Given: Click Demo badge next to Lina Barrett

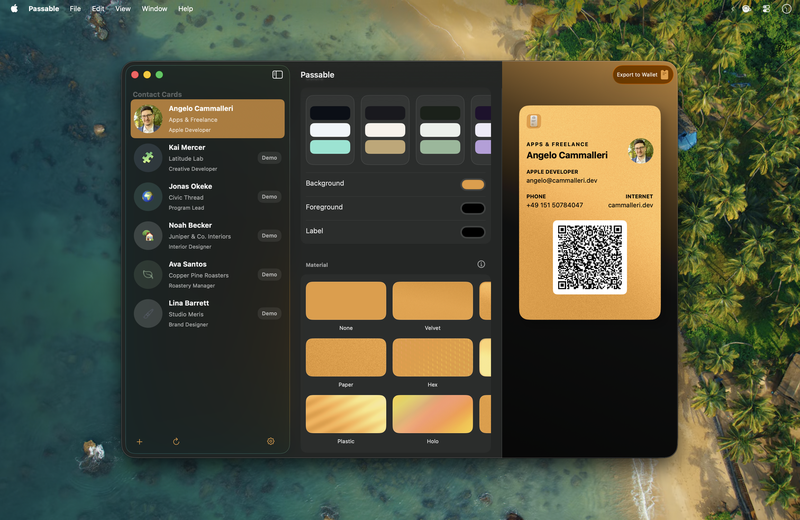Looking at the screenshot, I should [269, 313].
